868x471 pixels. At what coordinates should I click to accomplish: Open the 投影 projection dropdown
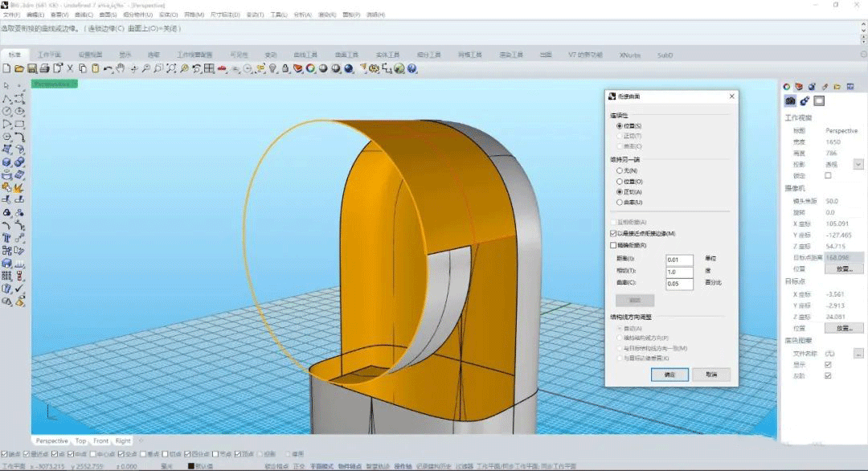click(x=858, y=164)
